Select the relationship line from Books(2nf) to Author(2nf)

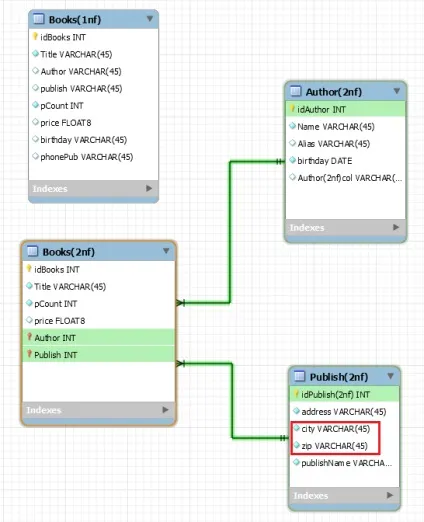(x=230, y=232)
